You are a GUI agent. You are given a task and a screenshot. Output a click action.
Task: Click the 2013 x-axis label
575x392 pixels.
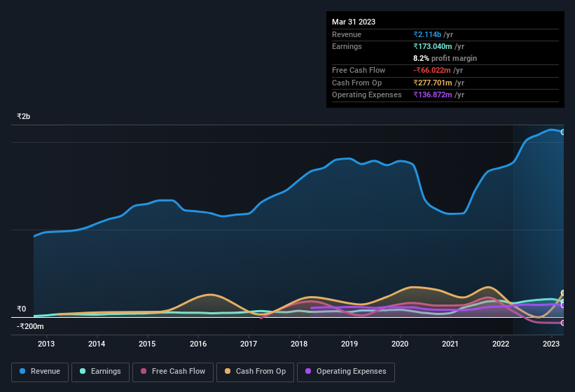coord(46,344)
